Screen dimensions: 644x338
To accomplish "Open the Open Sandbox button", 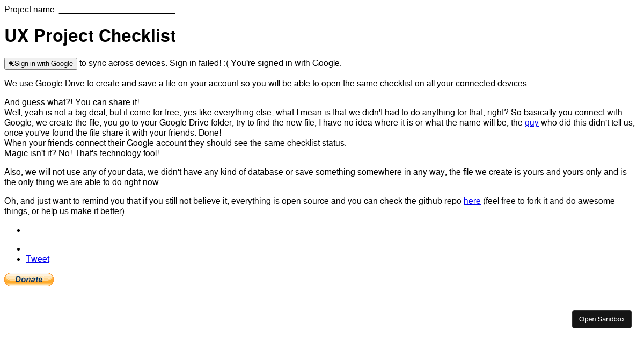I will [602, 319].
